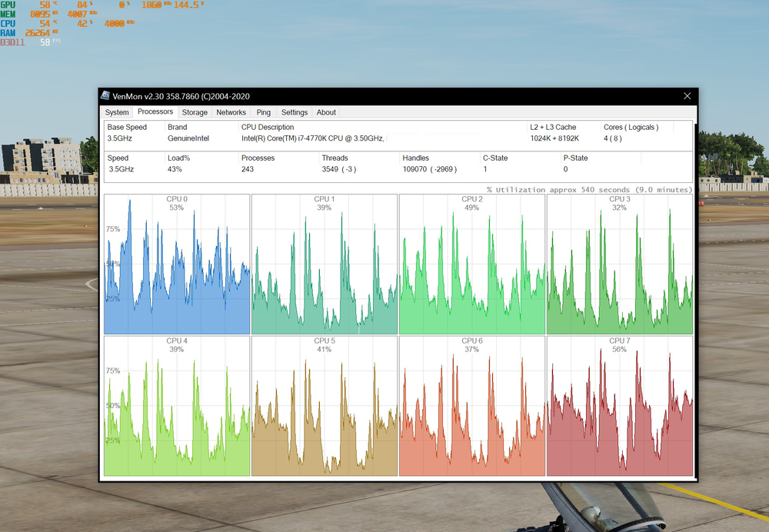Select the Processors tab
Viewport: 769px width, 532px height.
coord(155,112)
